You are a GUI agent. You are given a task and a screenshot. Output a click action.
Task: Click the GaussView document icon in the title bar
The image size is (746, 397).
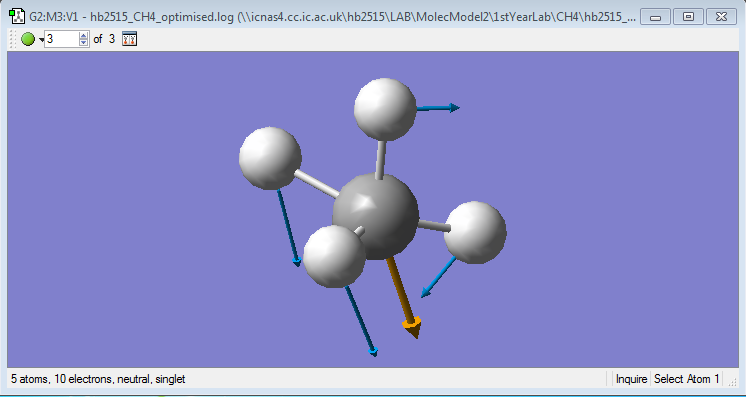pos(17,17)
